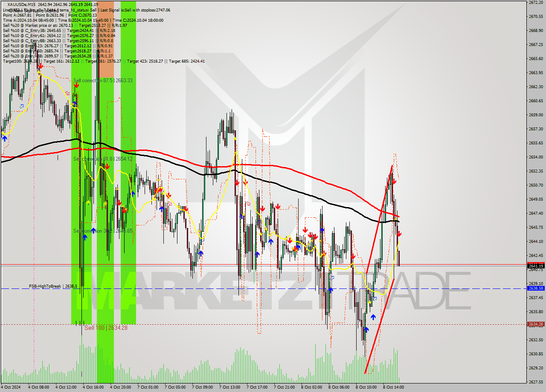
Task: Click the 2657.30 price axis label
Action: 536,129
